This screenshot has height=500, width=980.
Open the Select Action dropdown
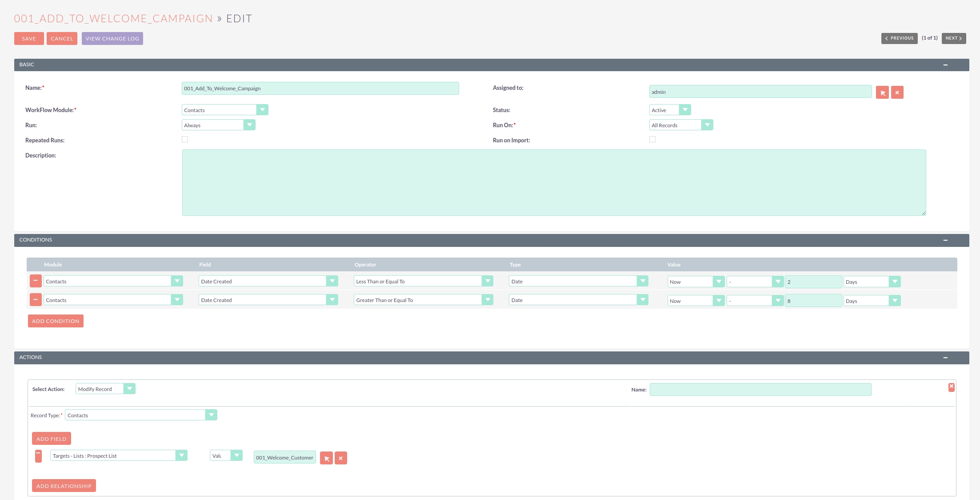click(105, 389)
